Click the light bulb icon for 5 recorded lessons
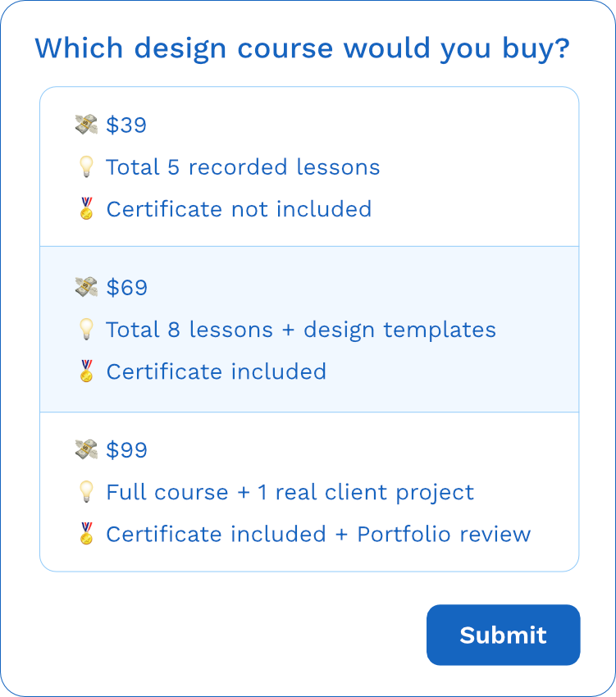The image size is (616, 697). 86,166
